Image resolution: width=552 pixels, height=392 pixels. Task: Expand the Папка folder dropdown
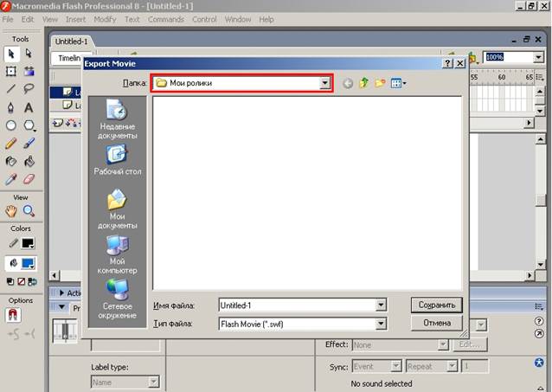pos(324,83)
